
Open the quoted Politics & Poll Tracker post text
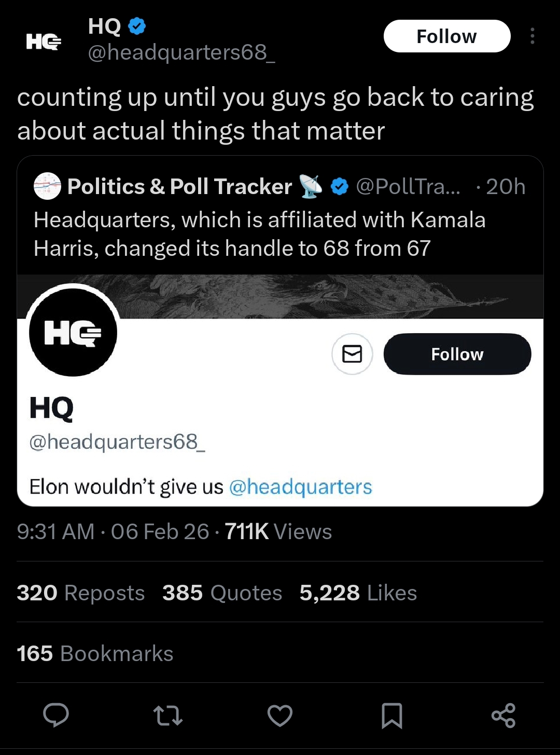(259, 234)
